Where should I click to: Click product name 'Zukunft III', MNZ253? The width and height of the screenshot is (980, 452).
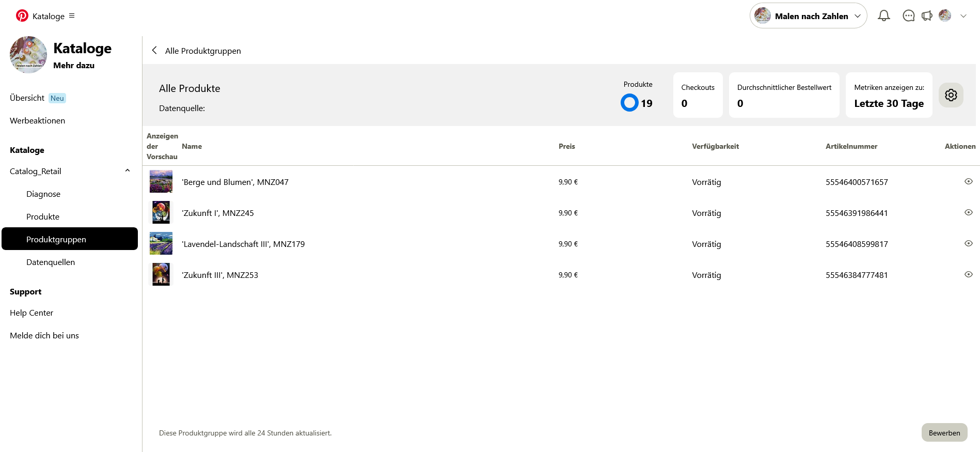pos(220,275)
